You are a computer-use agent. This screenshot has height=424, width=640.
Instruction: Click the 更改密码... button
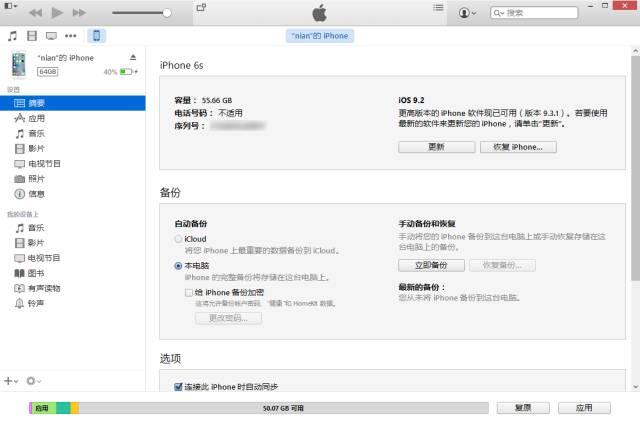pos(228,318)
